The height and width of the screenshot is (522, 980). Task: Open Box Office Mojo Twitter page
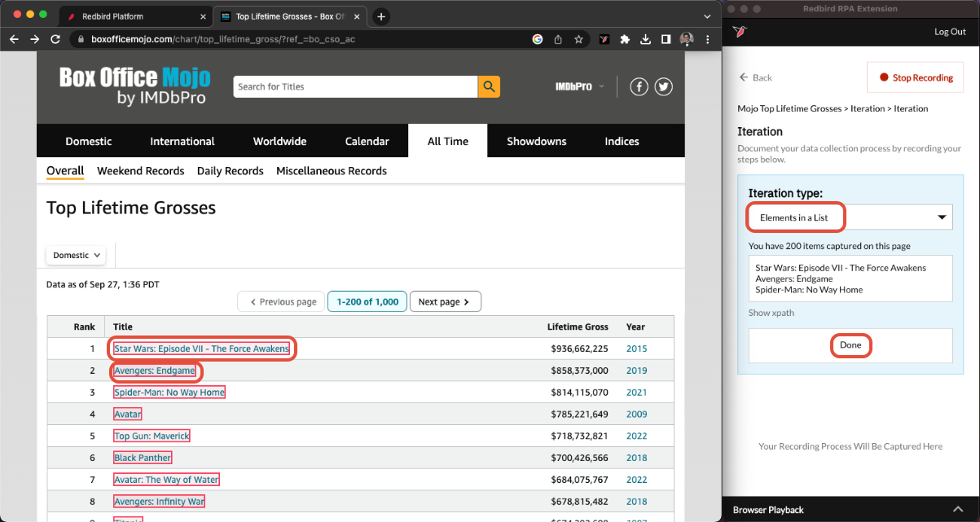(663, 86)
